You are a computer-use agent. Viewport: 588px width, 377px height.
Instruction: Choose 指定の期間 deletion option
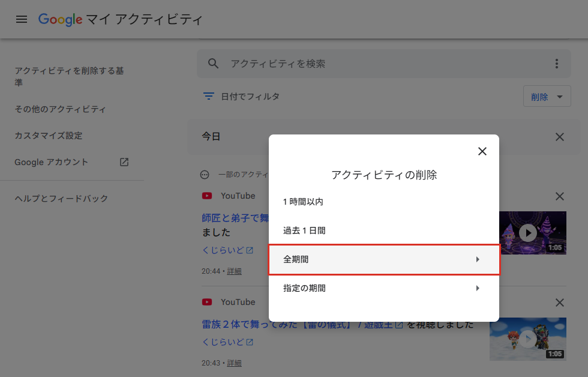384,289
